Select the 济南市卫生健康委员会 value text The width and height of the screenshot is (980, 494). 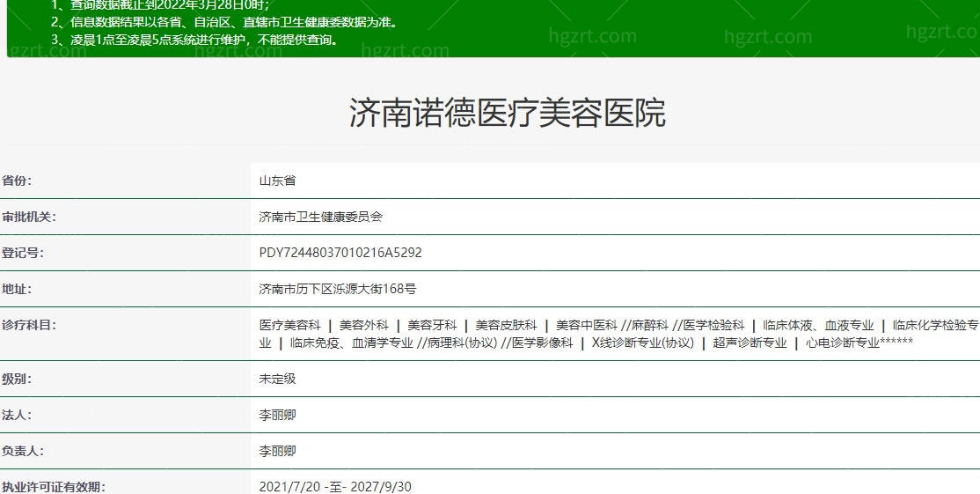pos(320,217)
